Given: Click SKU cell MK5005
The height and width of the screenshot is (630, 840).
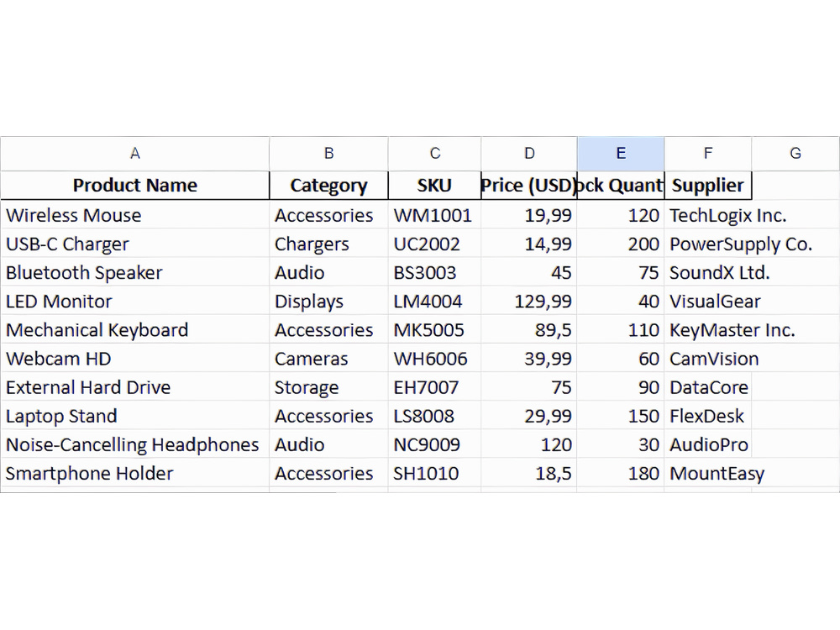Looking at the screenshot, I should coord(434,330).
